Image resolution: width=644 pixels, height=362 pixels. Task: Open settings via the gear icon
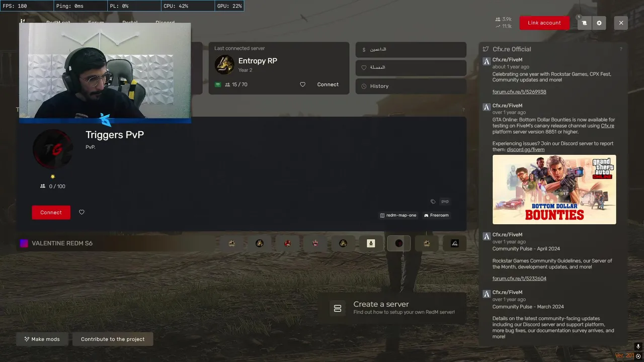click(599, 23)
